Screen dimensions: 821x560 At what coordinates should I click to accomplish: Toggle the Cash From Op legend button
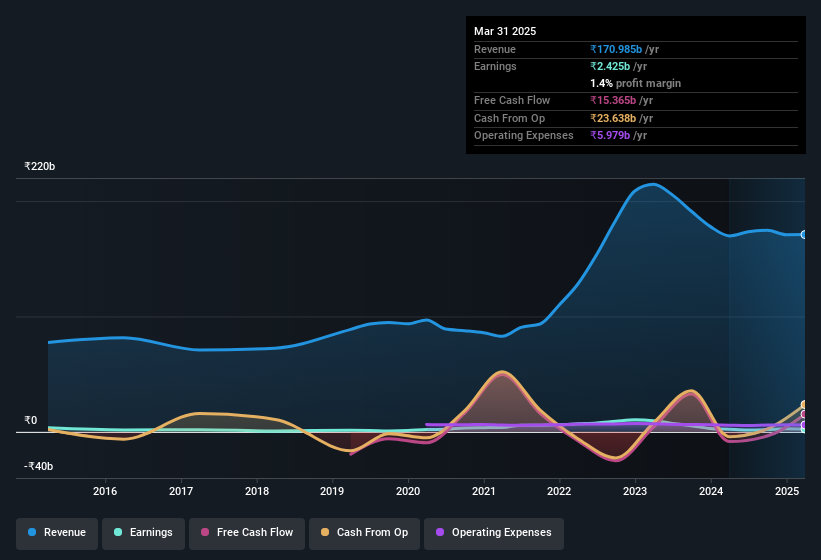(x=364, y=533)
